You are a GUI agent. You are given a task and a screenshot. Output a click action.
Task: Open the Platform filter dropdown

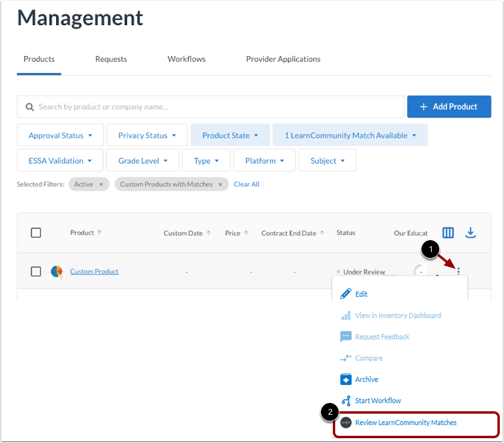(x=265, y=160)
